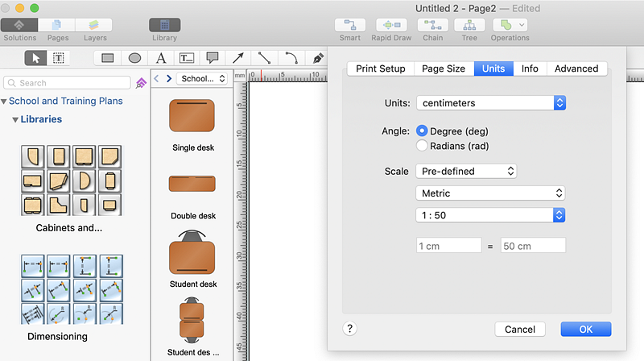Image resolution: width=644 pixels, height=361 pixels.
Task: Pick the Text tool in toolbar
Action: click(161, 58)
